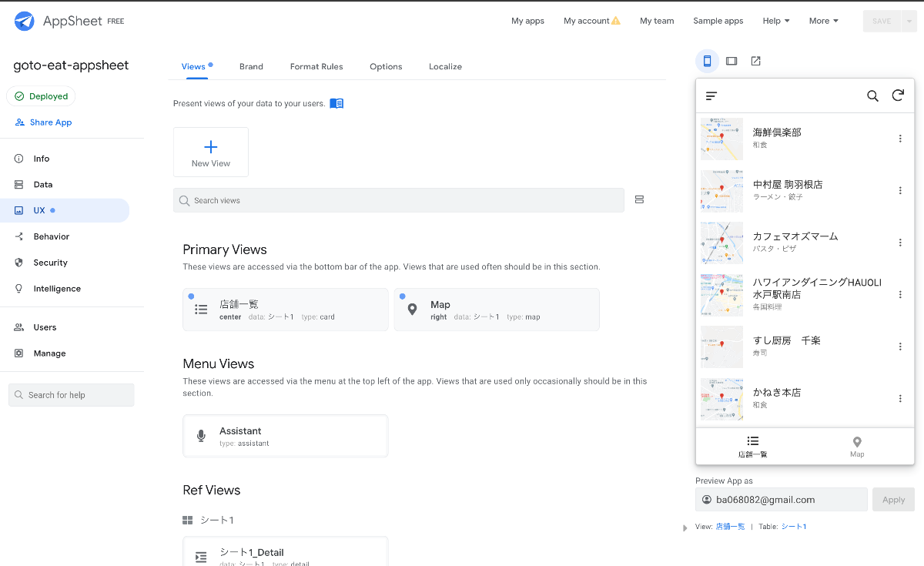Click Search for help field
The width and height of the screenshot is (924, 566).
(x=72, y=395)
